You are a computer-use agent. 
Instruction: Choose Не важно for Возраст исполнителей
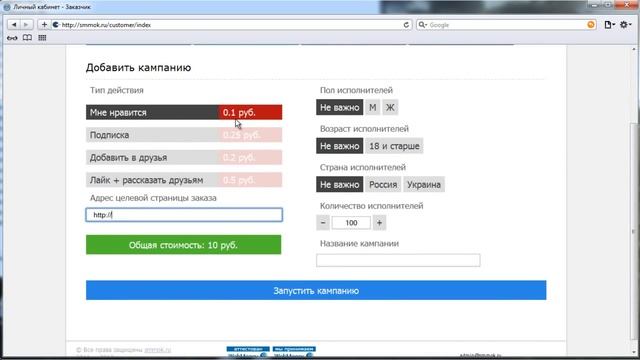point(340,146)
